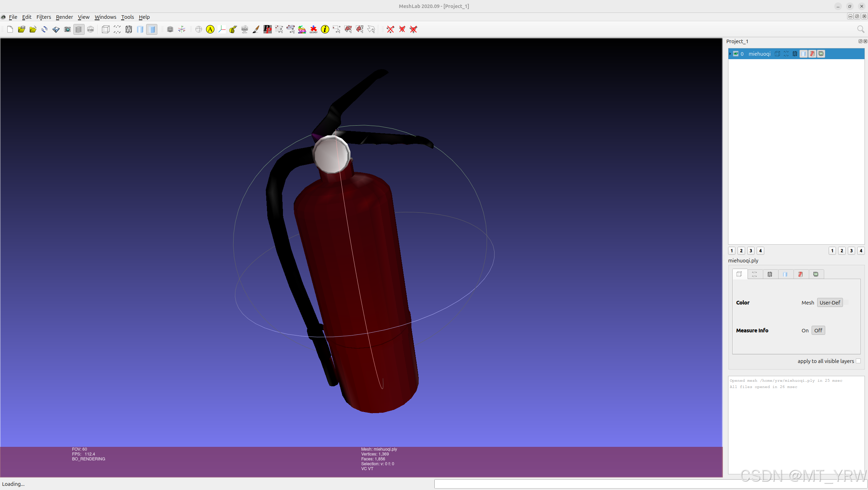This screenshot has height=490, width=868.
Task: Open the Windows menu
Action: coord(105,17)
